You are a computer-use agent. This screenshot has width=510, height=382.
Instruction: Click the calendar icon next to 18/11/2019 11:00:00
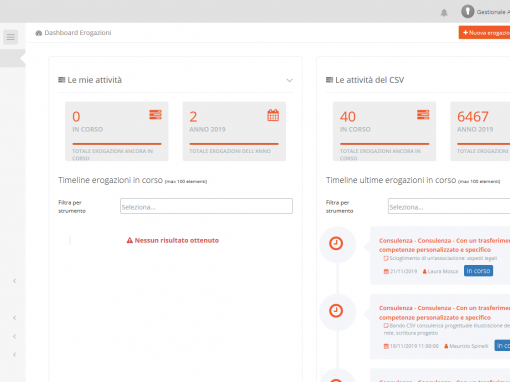pyautogui.click(x=386, y=346)
